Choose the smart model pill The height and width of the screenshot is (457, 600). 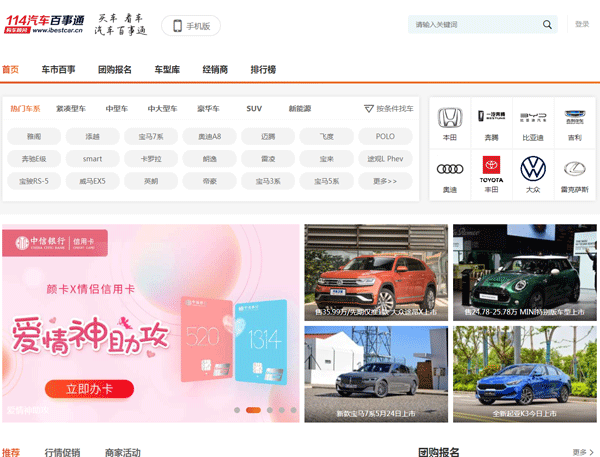tap(93, 158)
